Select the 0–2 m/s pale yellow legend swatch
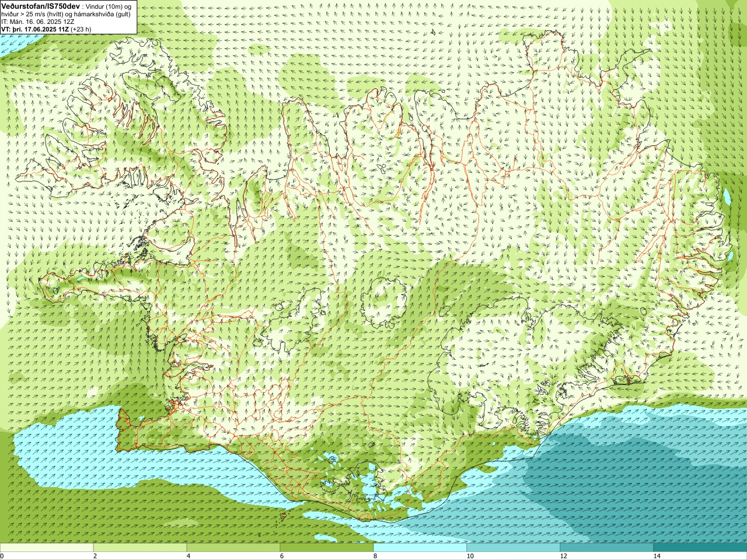The width and height of the screenshot is (747, 560). (x=47, y=548)
